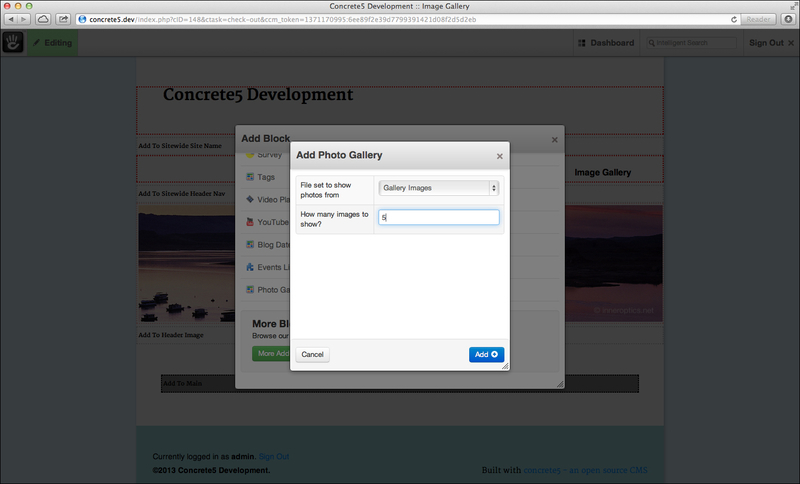This screenshot has height=484, width=800.
Task: Click the green More Add-ons button
Action: click(x=271, y=353)
